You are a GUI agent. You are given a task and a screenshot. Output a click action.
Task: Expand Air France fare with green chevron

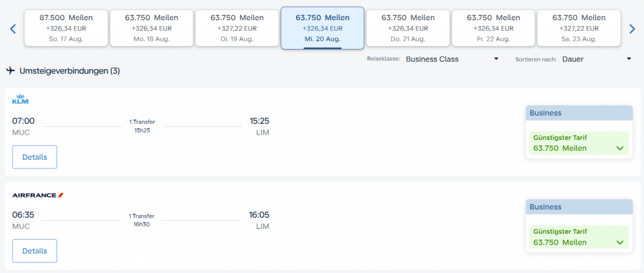pos(620,243)
